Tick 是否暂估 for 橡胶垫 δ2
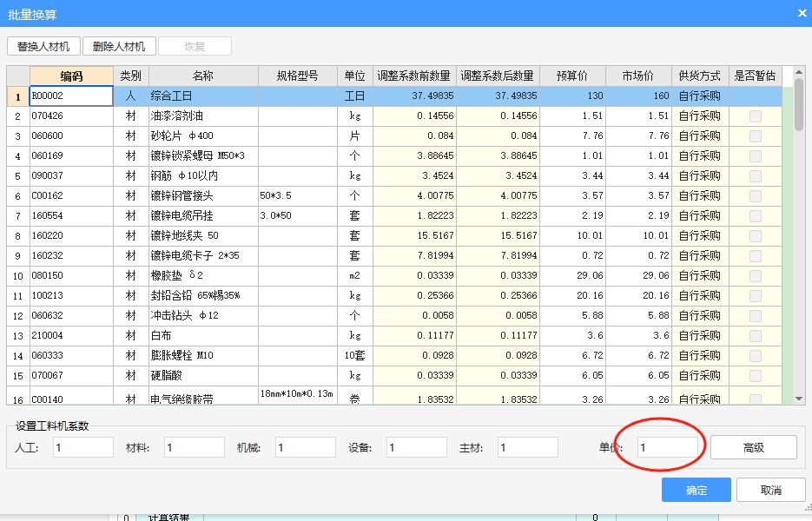This screenshot has width=812, height=521. pyautogui.click(x=756, y=275)
